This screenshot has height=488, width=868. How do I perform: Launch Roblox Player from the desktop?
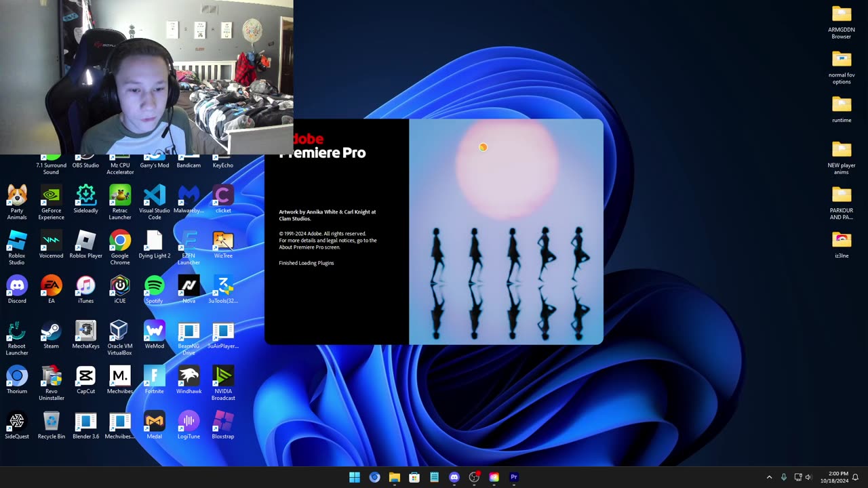(85, 245)
